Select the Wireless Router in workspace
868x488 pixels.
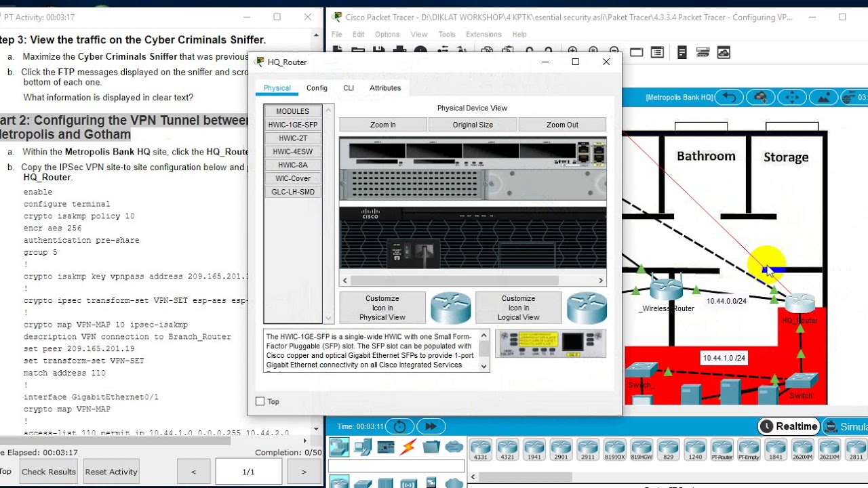coord(667,290)
